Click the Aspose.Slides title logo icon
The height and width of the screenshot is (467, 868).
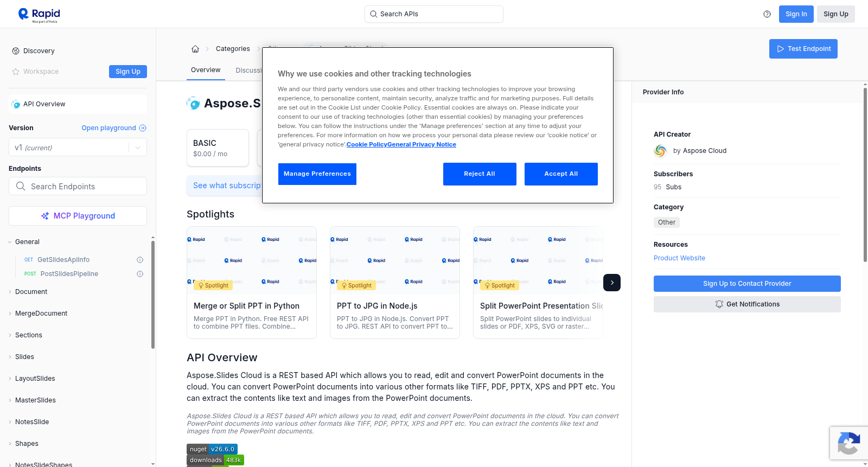click(x=193, y=103)
